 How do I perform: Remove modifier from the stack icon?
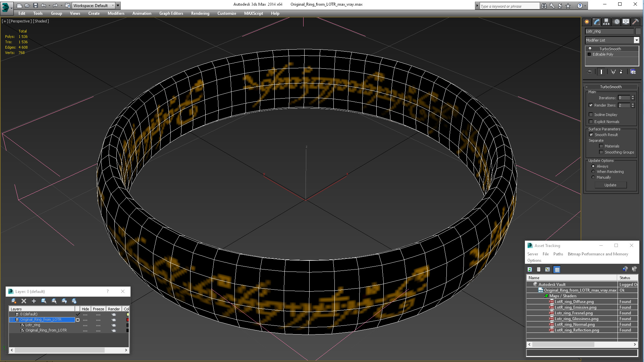621,72
